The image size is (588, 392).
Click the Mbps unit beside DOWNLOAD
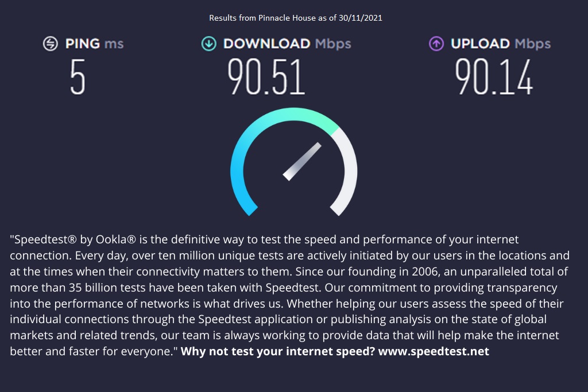[x=333, y=44]
